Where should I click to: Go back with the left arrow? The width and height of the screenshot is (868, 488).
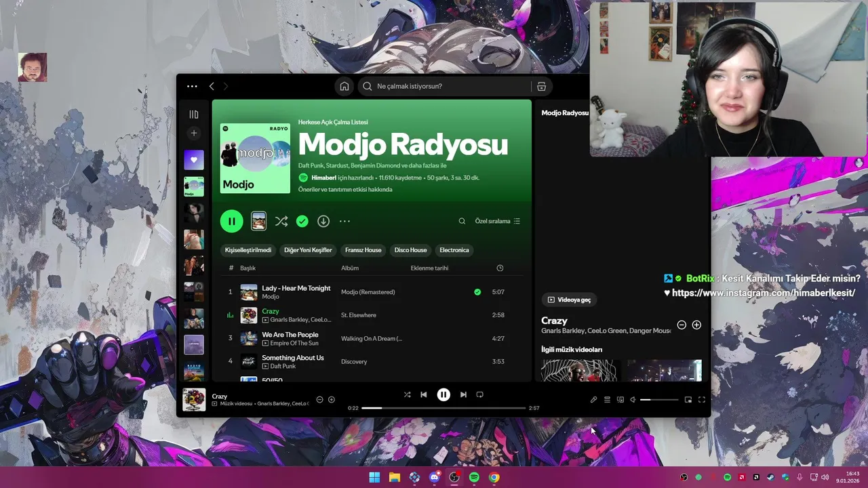coord(212,86)
